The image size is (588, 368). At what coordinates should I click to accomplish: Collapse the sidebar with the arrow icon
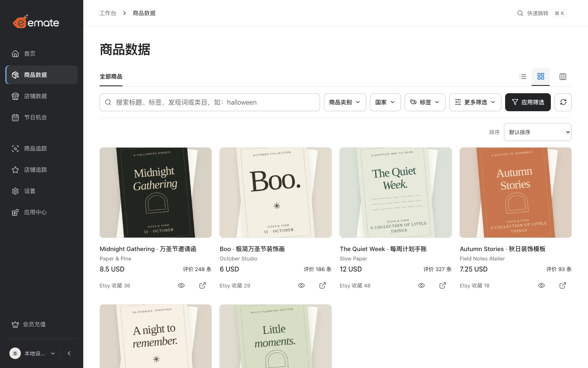69,353
